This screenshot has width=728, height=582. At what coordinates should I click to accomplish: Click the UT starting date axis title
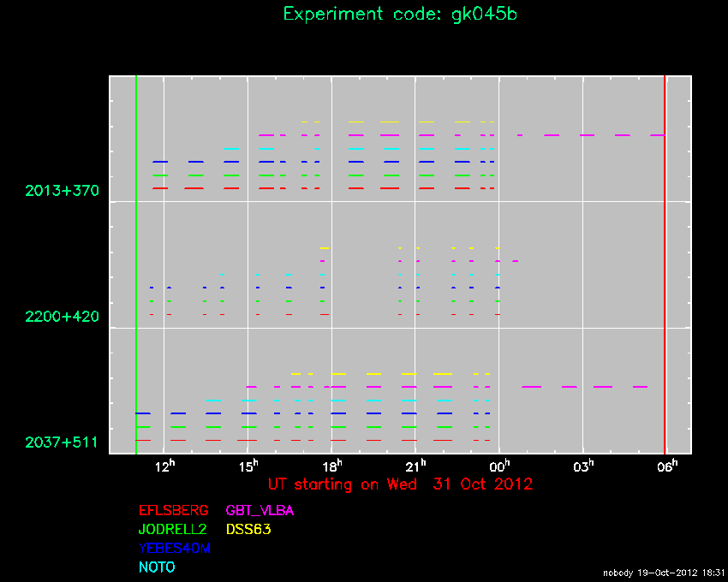pyautogui.click(x=400, y=484)
